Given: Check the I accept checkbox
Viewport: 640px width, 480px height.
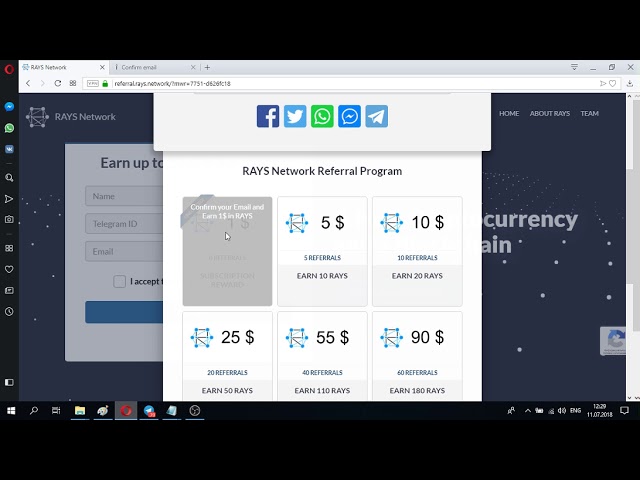Looking at the screenshot, I should [x=119, y=281].
